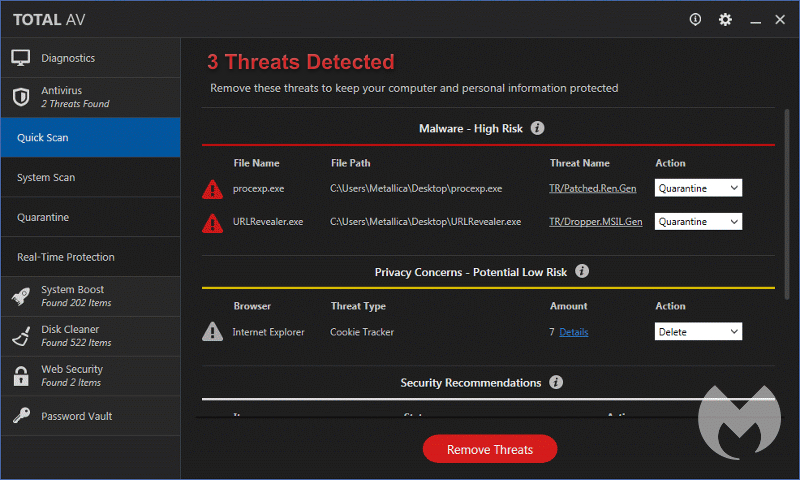Image resolution: width=800 pixels, height=480 pixels.
Task: Show info for Malware - High Risk
Action: [537, 128]
